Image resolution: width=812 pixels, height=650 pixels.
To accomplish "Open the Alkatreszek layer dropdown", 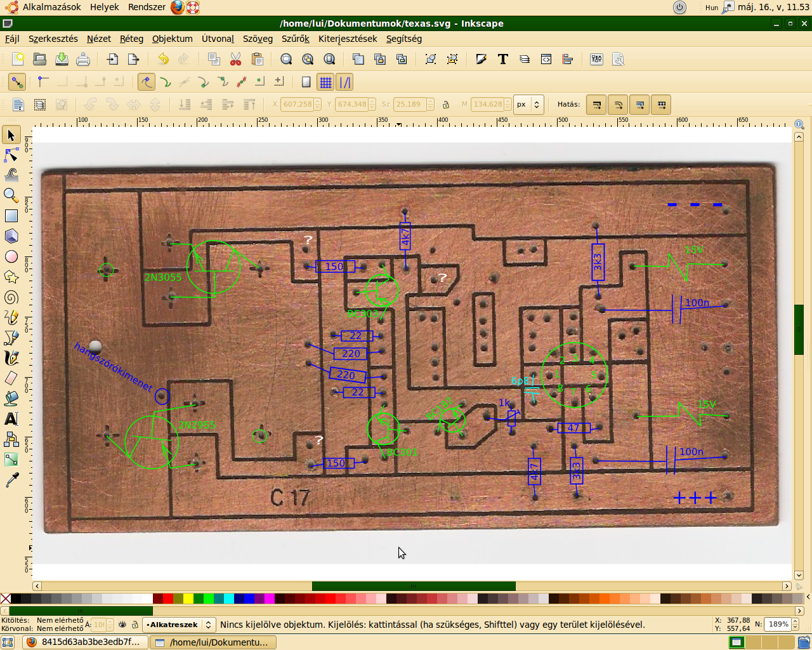I will coord(179,625).
